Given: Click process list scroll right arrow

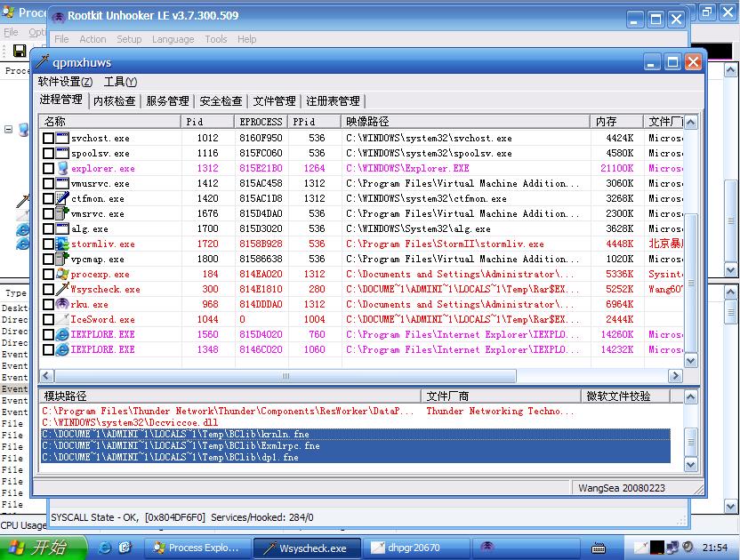Looking at the screenshot, I should pos(675,375).
